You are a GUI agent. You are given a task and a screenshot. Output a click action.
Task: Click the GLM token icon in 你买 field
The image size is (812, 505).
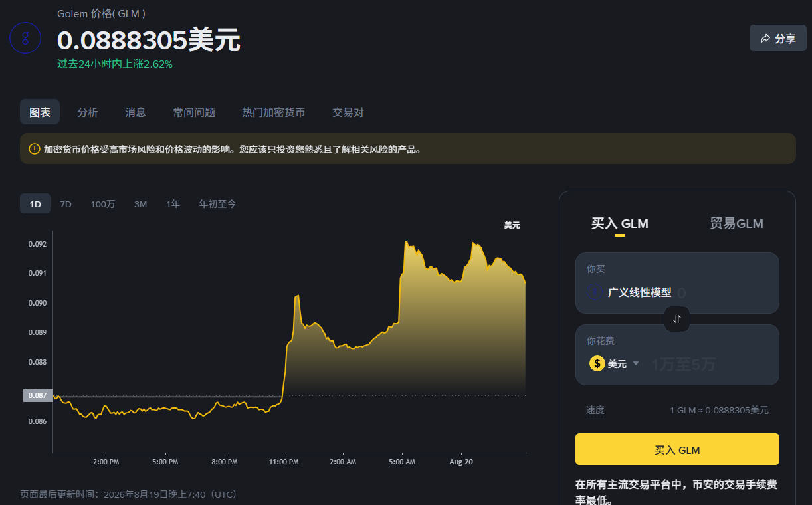pos(595,292)
